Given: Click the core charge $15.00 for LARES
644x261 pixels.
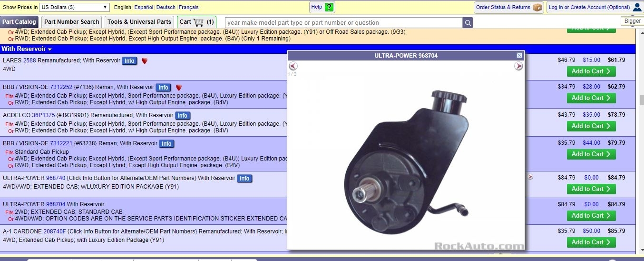Looking at the screenshot, I should 591,60.
